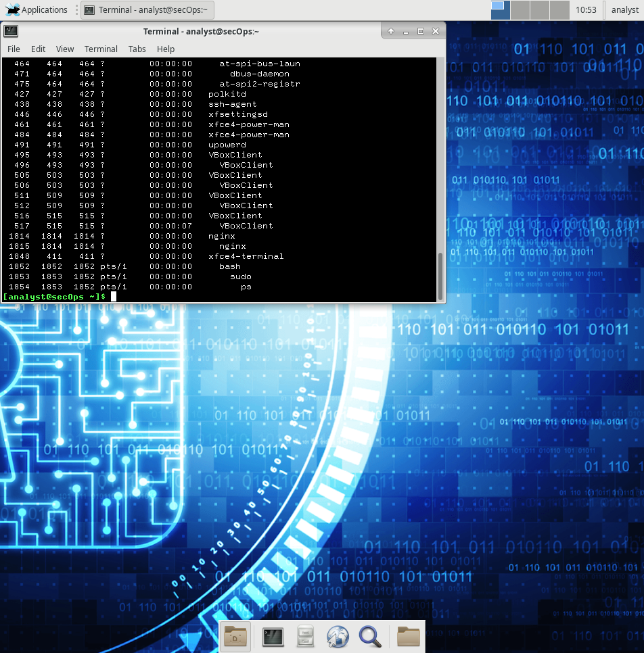
Task: Launch Web Browser globe icon in dock
Action: tap(338, 636)
